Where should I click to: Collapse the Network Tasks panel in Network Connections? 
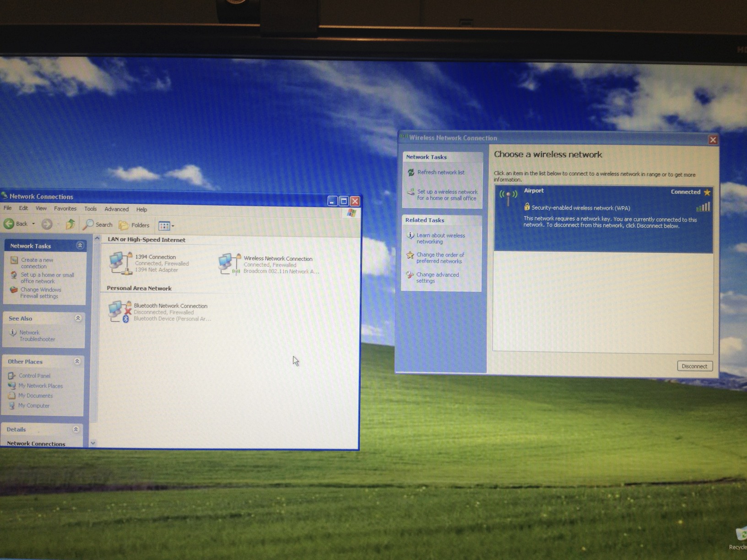(80, 246)
